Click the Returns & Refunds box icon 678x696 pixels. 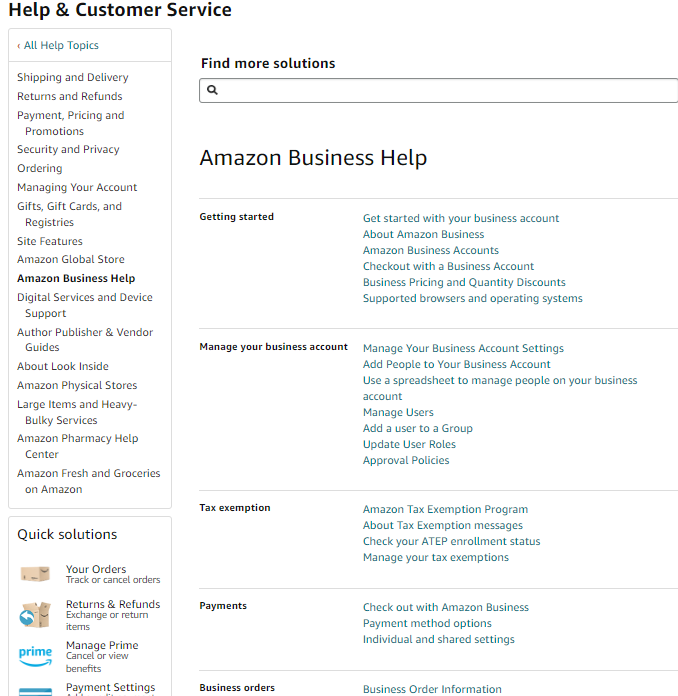pos(35,614)
